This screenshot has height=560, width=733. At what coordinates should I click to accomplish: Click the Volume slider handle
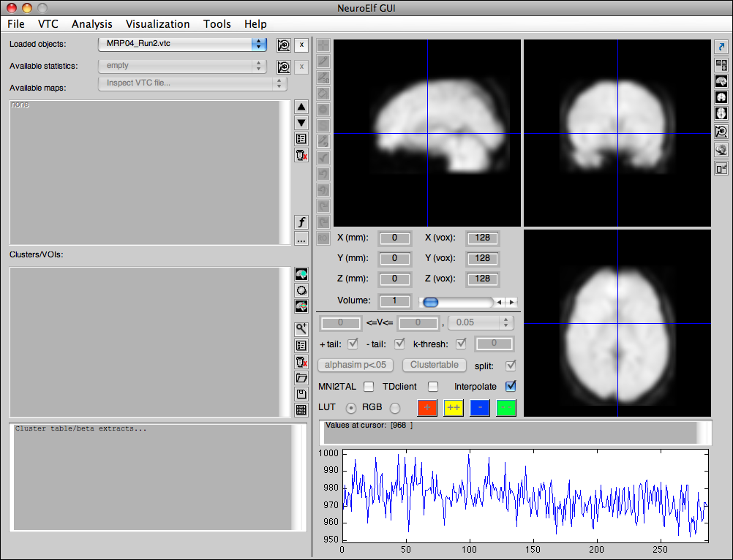click(x=431, y=302)
